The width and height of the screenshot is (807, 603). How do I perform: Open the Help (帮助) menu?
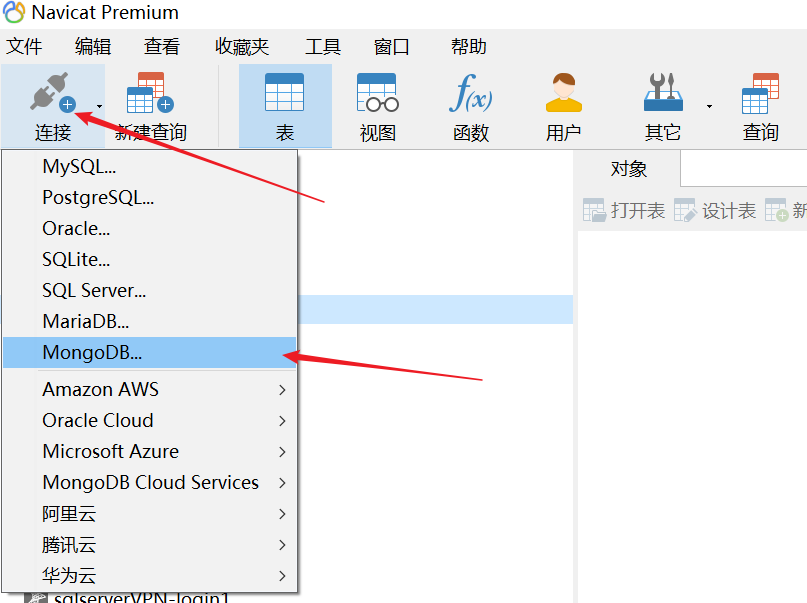(x=468, y=46)
